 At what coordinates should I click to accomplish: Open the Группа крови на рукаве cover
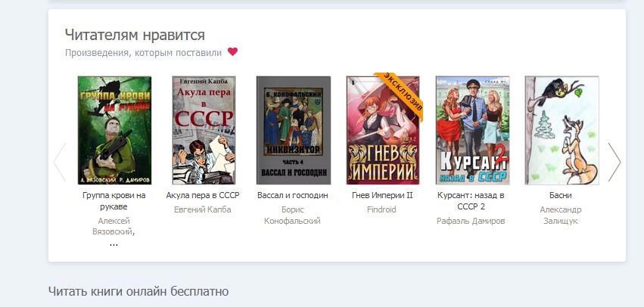click(114, 130)
